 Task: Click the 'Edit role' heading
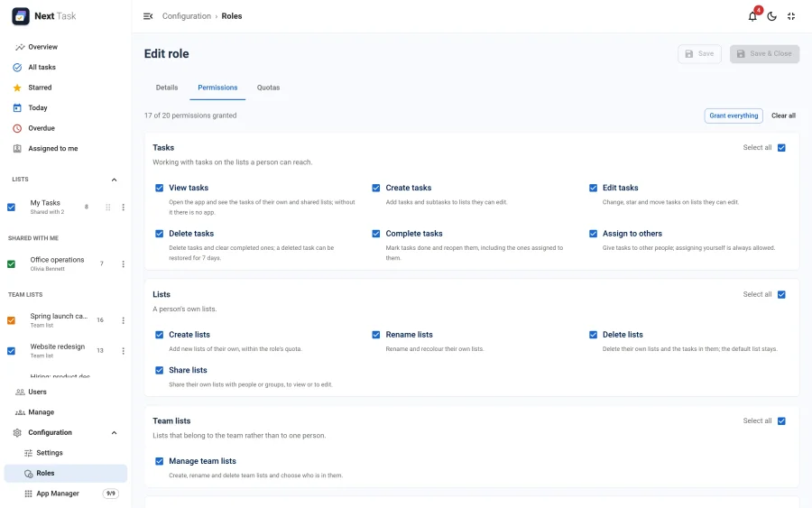point(166,54)
